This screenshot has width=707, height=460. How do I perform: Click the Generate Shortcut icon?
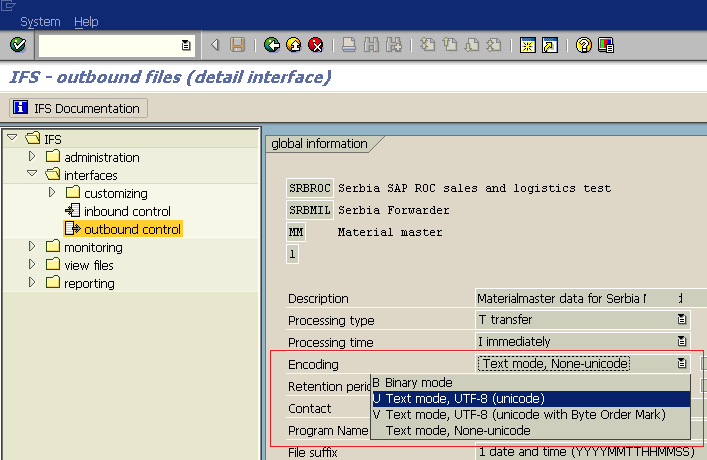point(550,45)
